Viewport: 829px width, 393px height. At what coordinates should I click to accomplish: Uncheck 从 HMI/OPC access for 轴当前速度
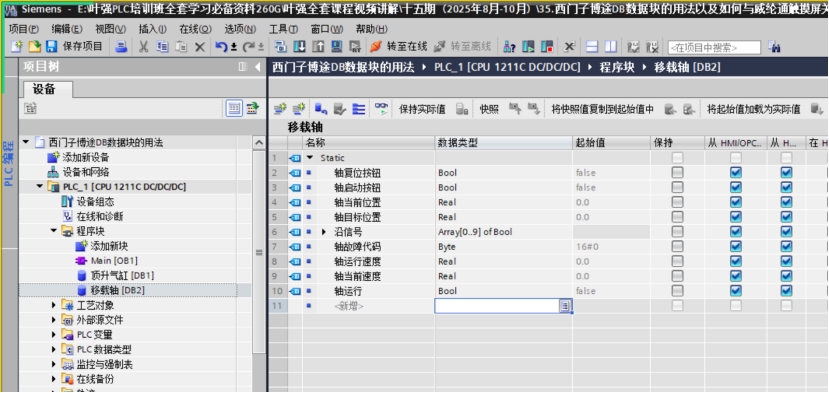point(735,276)
